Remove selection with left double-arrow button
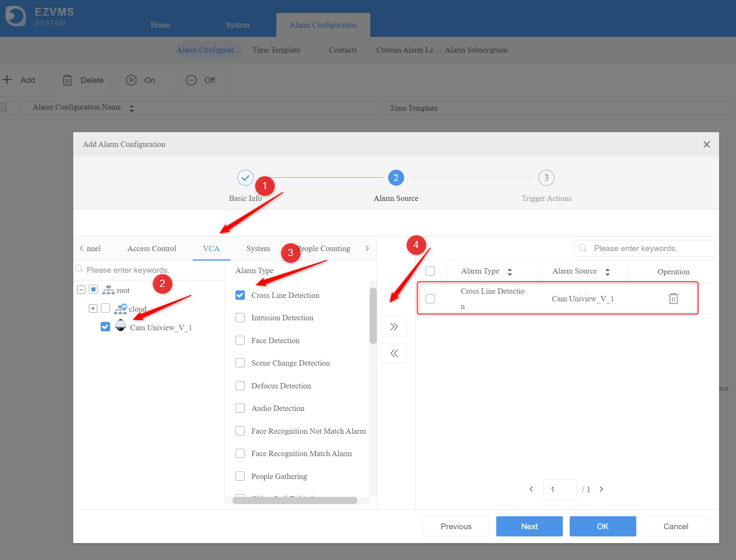 click(394, 353)
